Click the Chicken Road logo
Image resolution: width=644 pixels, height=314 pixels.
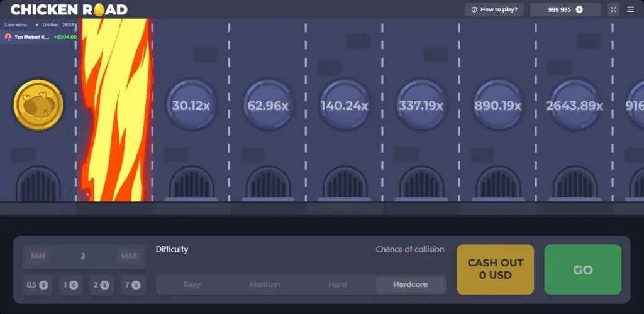point(69,9)
